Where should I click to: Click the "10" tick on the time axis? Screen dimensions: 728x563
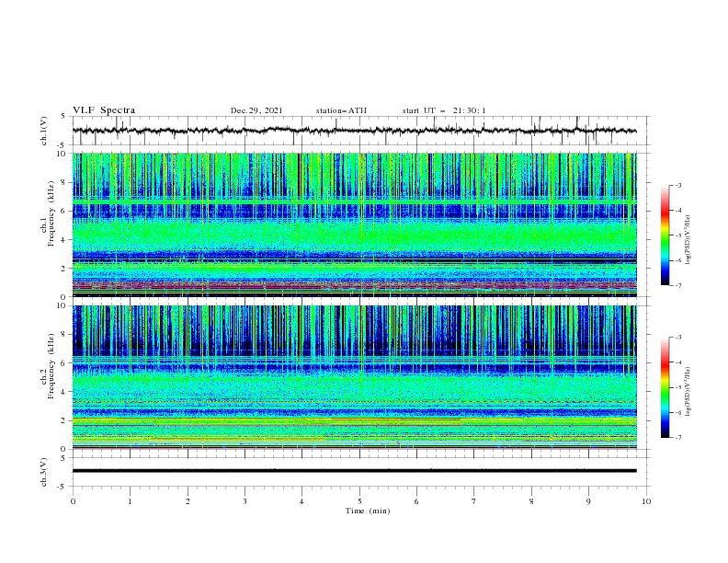click(646, 501)
